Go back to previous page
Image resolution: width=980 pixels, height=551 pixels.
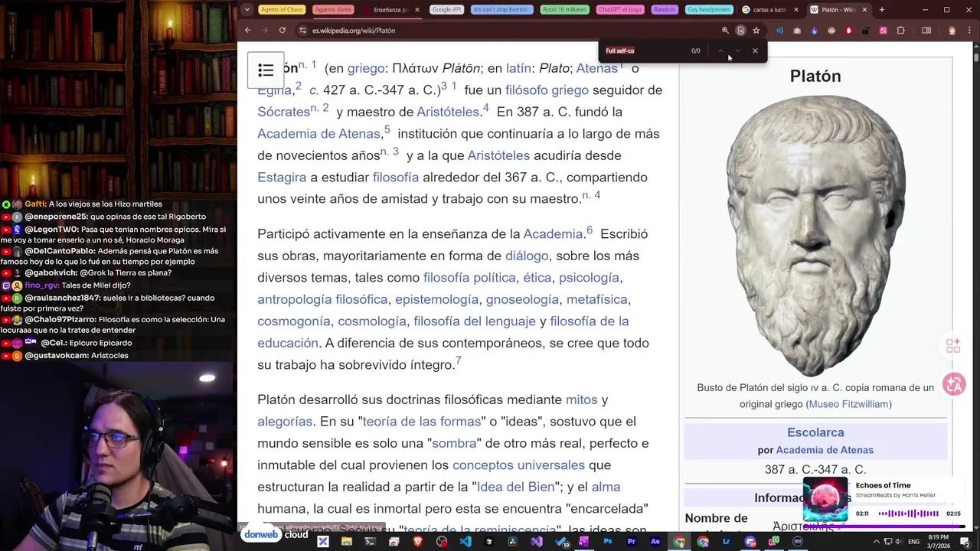pyautogui.click(x=247, y=30)
